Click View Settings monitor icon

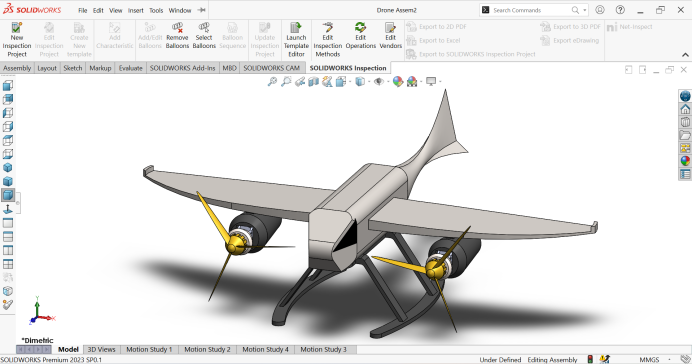click(x=431, y=81)
